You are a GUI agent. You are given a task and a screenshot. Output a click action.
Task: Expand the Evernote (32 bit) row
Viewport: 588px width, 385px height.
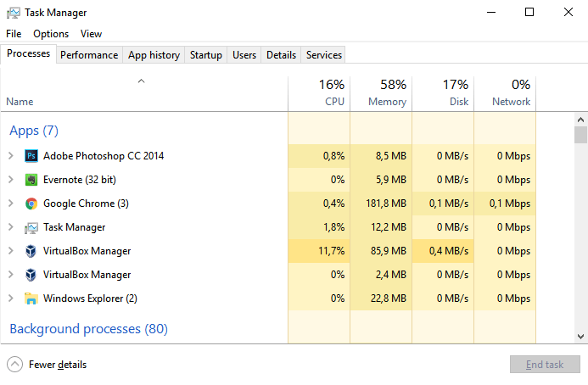(11, 180)
